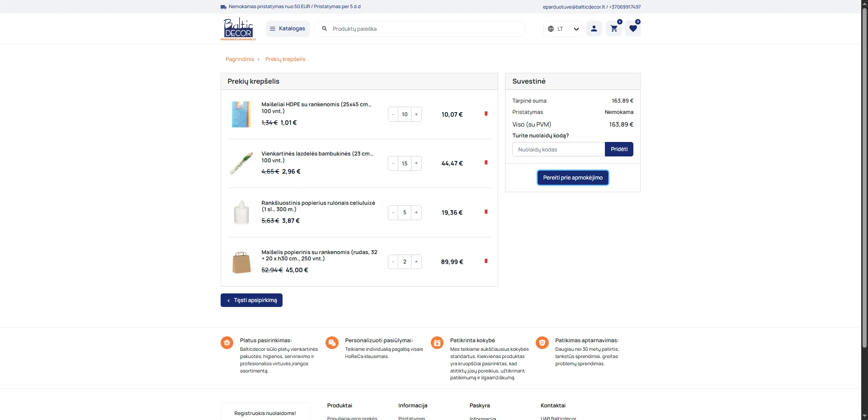Click the Nuolaidų kodas input field
This screenshot has height=420, width=868.
coord(558,149)
